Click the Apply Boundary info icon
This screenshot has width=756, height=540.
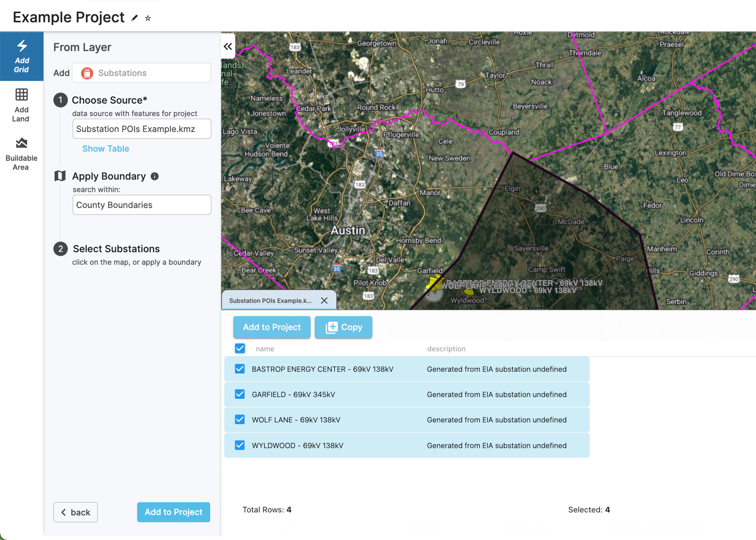pyautogui.click(x=155, y=176)
